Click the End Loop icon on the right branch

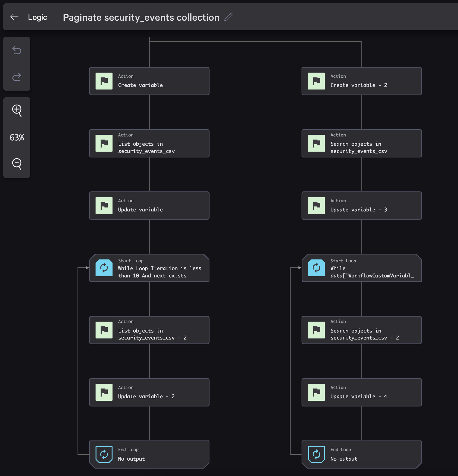point(316,454)
